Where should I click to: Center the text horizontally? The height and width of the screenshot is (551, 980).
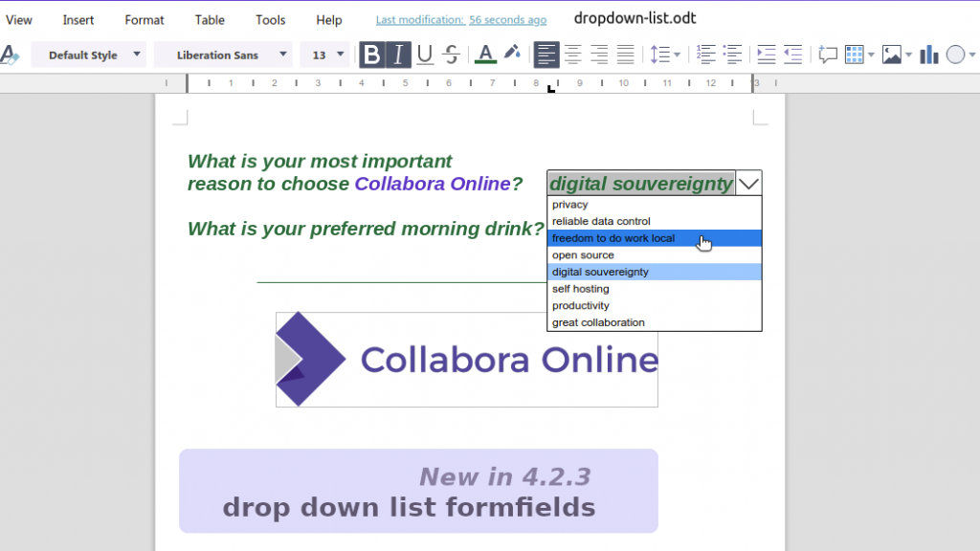pyautogui.click(x=572, y=55)
